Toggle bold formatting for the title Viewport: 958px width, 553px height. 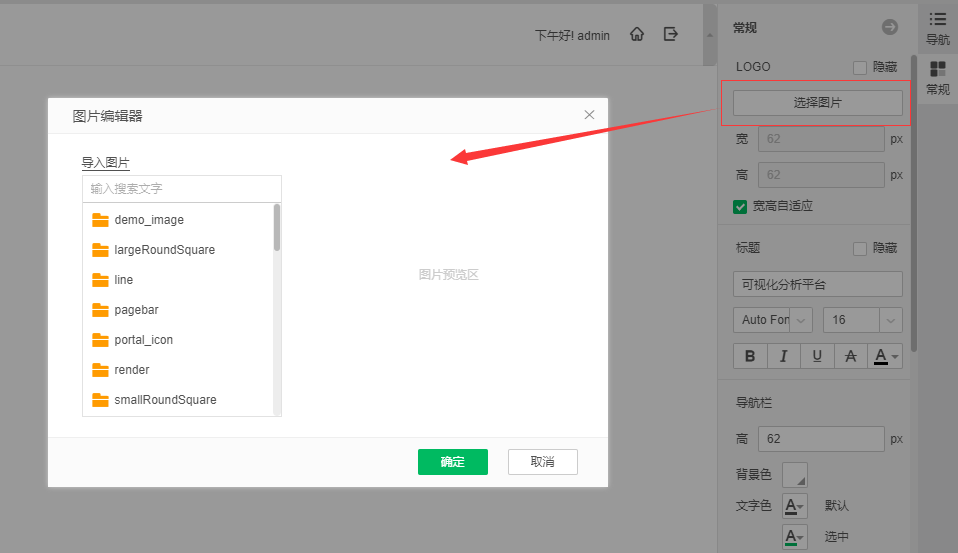point(750,356)
